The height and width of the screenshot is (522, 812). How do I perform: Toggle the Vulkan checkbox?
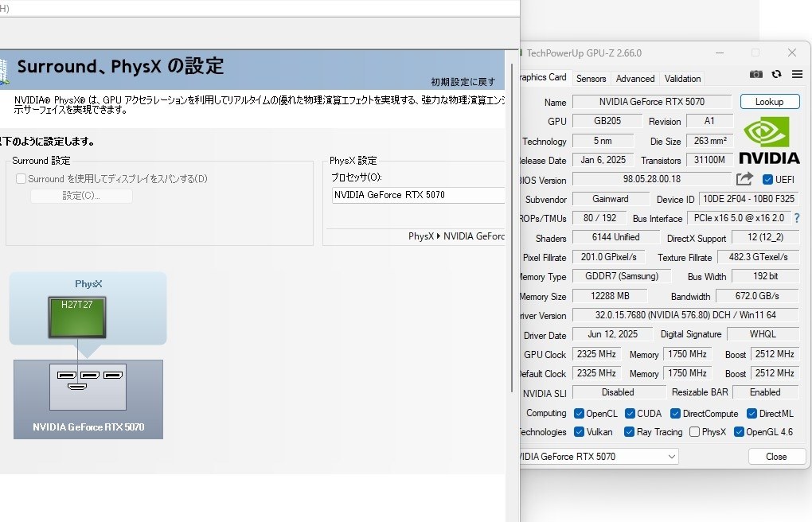[579, 432]
